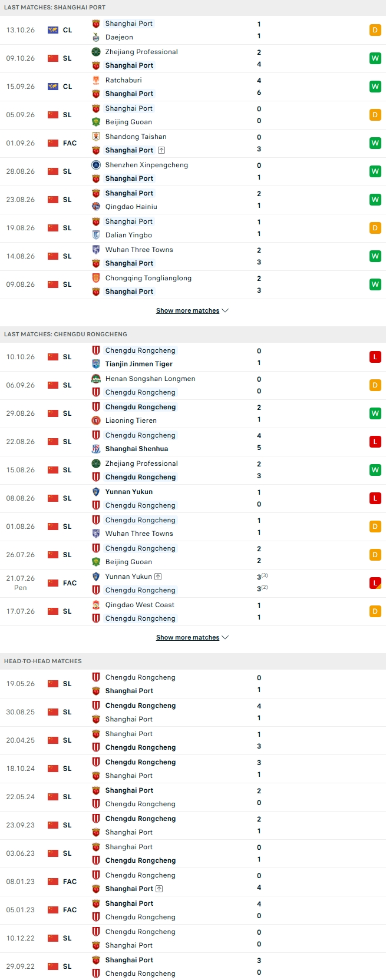Image resolution: width=386 pixels, height=980 pixels.
Task: Click Wuhan Three Towns crest in 14.08.26 match
Action: click(96, 250)
